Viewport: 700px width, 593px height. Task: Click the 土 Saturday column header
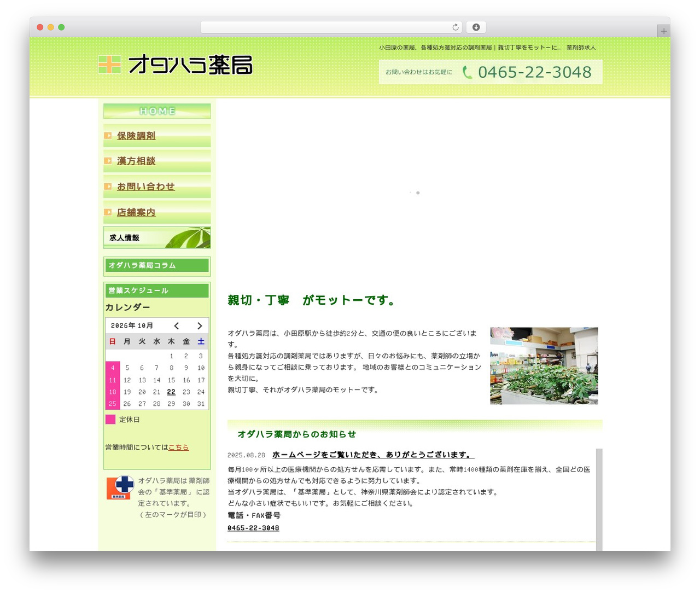tap(201, 341)
